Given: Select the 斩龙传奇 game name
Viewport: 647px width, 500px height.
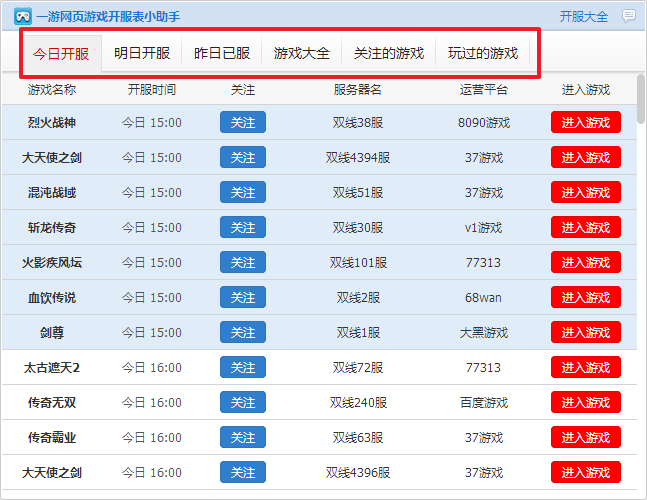Looking at the screenshot, I should pos(52,228).
